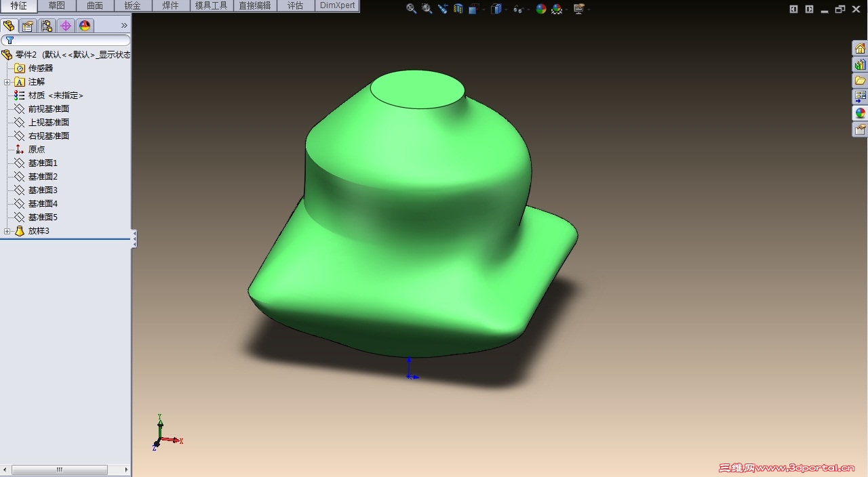This screenshot has width=868, height=477.
Task: Open the PropertyManager tab icon
Action: pos(28,26)
